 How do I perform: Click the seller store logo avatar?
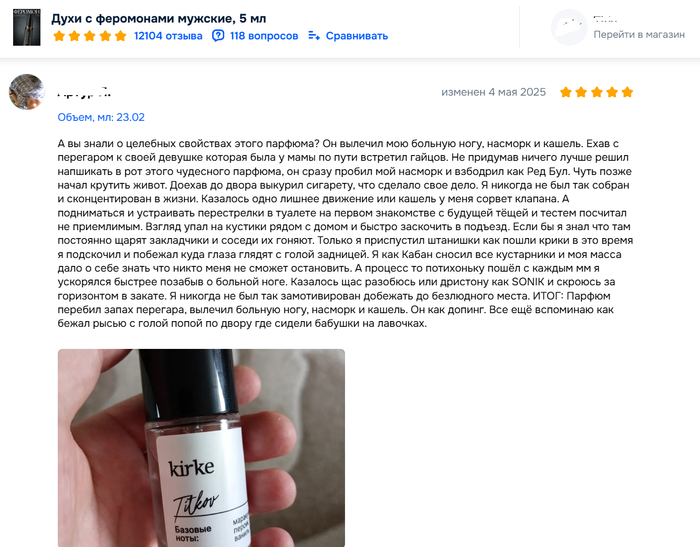coord(569,27)
